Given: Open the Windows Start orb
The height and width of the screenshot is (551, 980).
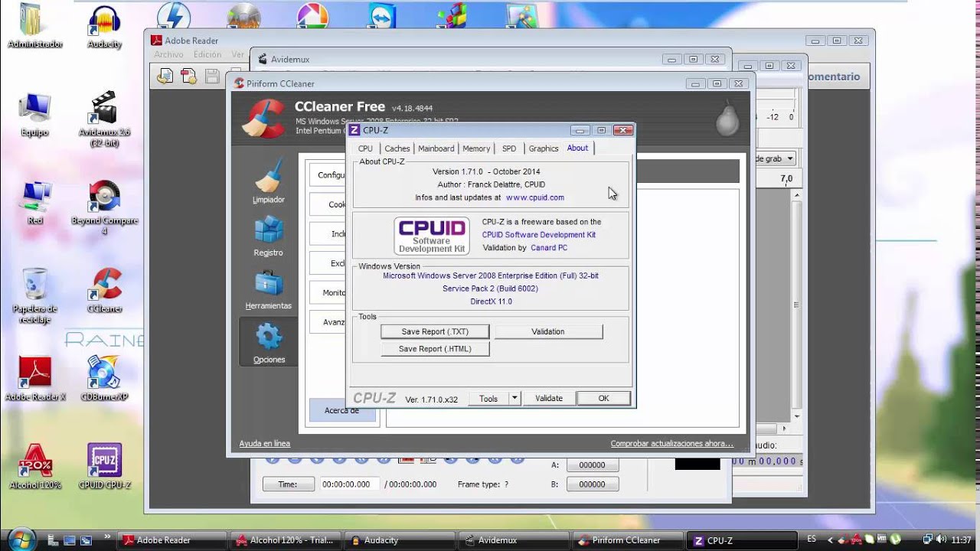Looking at the screenshot, I should tap(21, 538).
